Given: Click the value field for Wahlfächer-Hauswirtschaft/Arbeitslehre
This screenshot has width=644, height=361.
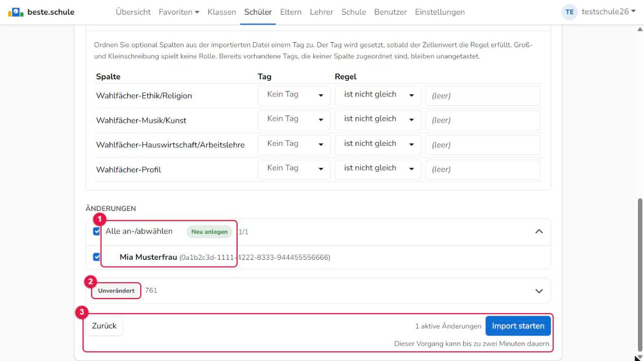Looking at the screenshot, I should [x=483, y=145].
